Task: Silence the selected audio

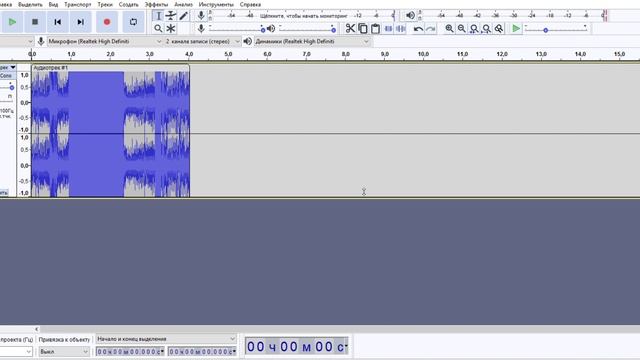Action: point(400,29)
